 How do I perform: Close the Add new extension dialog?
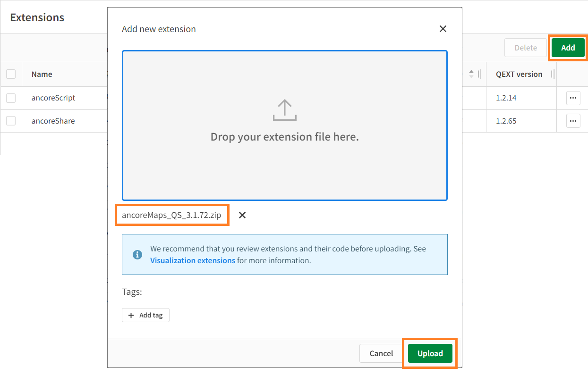[443, 29]
